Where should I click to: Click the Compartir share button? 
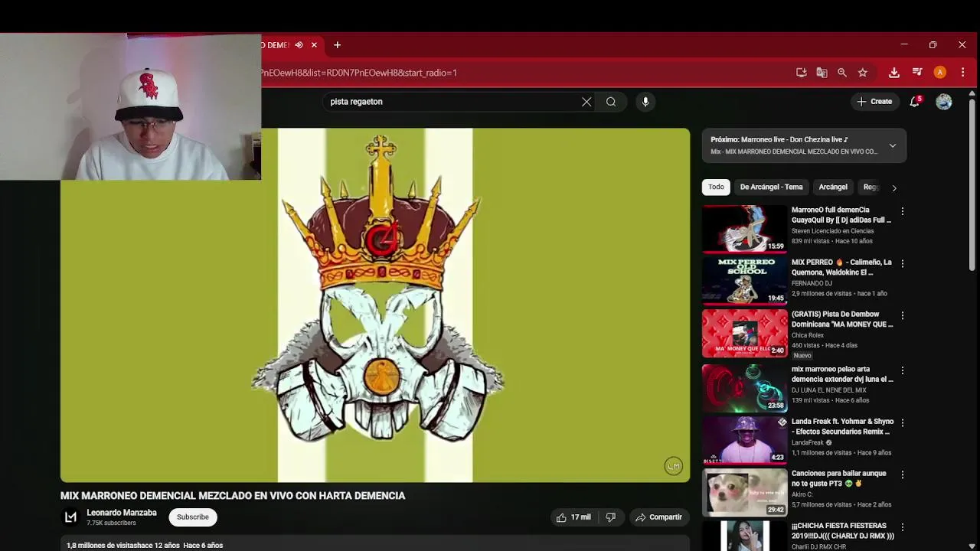[x=658, y=517]
